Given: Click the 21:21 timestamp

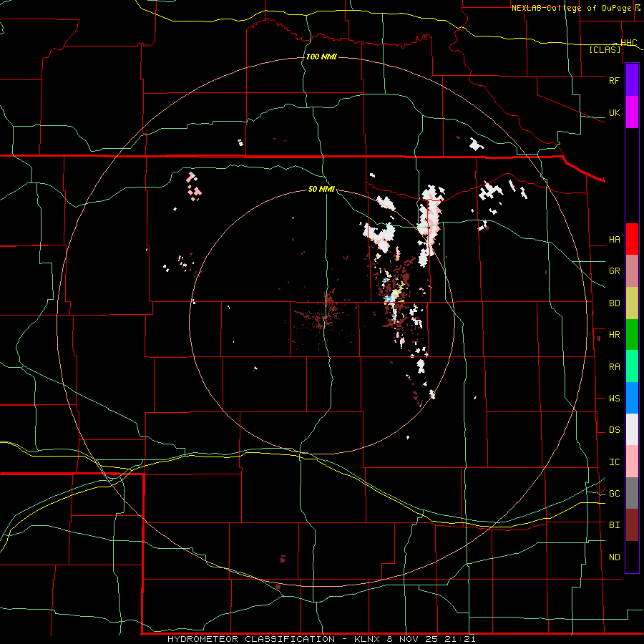Looking at the screenshot, I should 460,639.
